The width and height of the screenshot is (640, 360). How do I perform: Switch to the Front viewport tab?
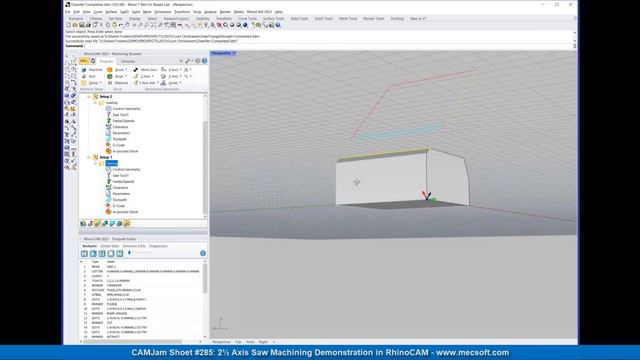pos(250,342)
